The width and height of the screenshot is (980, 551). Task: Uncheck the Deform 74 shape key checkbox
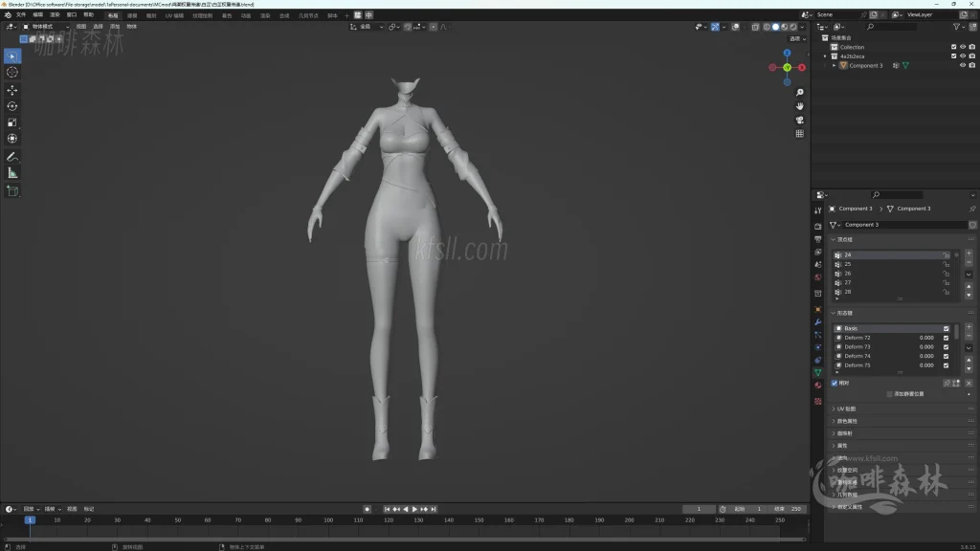947,356
